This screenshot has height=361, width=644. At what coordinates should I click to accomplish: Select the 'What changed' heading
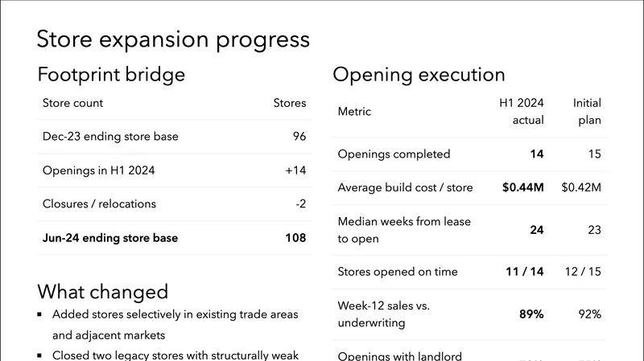[x=102, y=291]
